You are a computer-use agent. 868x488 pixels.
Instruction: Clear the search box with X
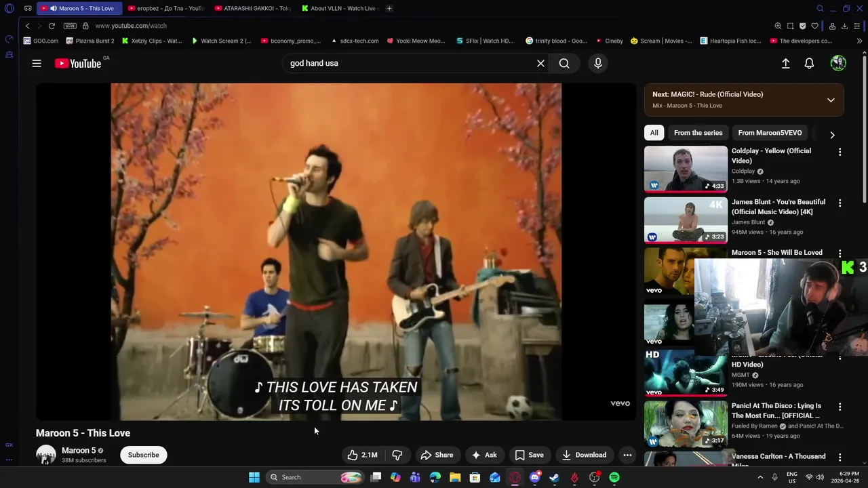540,63
